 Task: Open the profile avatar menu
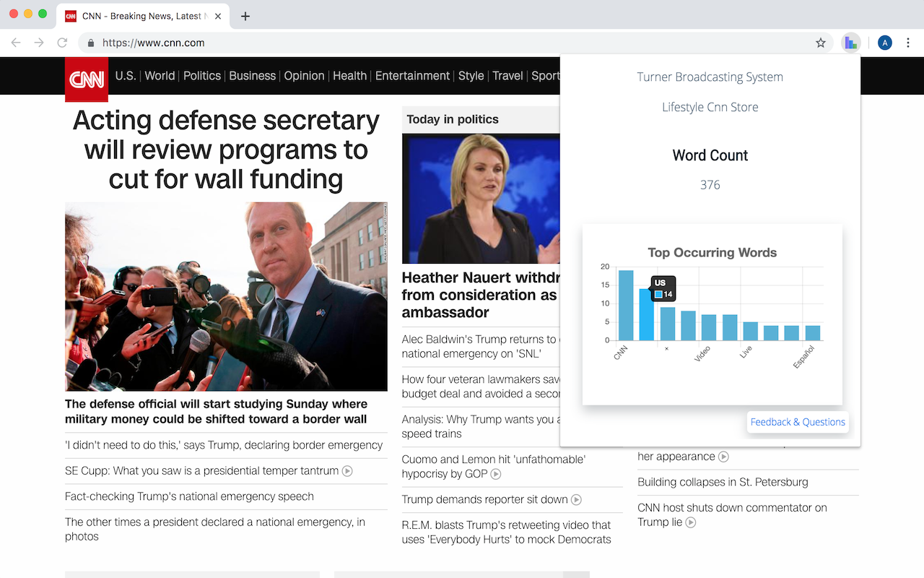(885, 43)
